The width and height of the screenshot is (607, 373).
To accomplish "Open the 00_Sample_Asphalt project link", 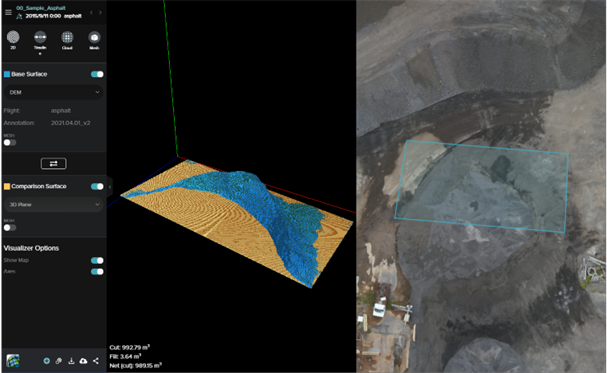I will click(x=41, y=8).
